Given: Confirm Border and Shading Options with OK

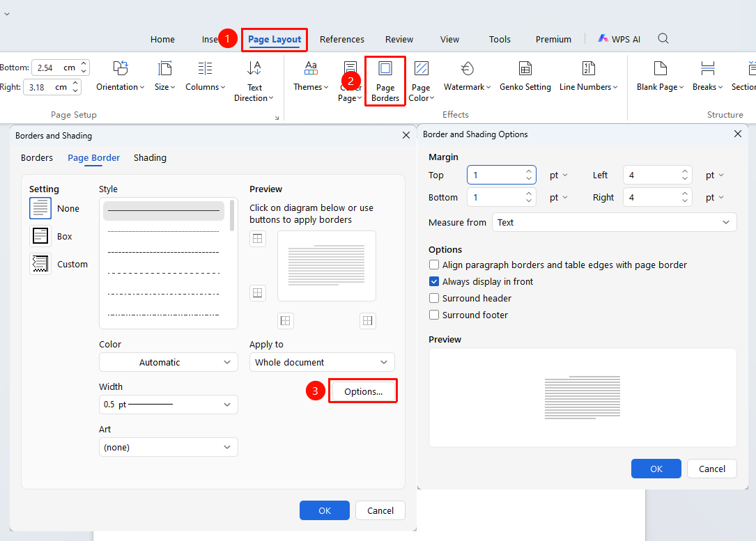Looking at the screenshot, I should point(656,469).
